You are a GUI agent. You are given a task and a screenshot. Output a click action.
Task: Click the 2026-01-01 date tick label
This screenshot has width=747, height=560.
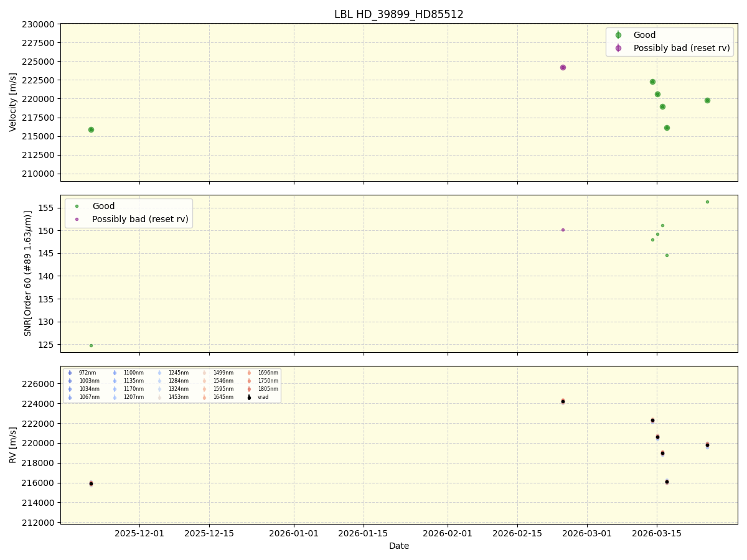pos(294,533)
